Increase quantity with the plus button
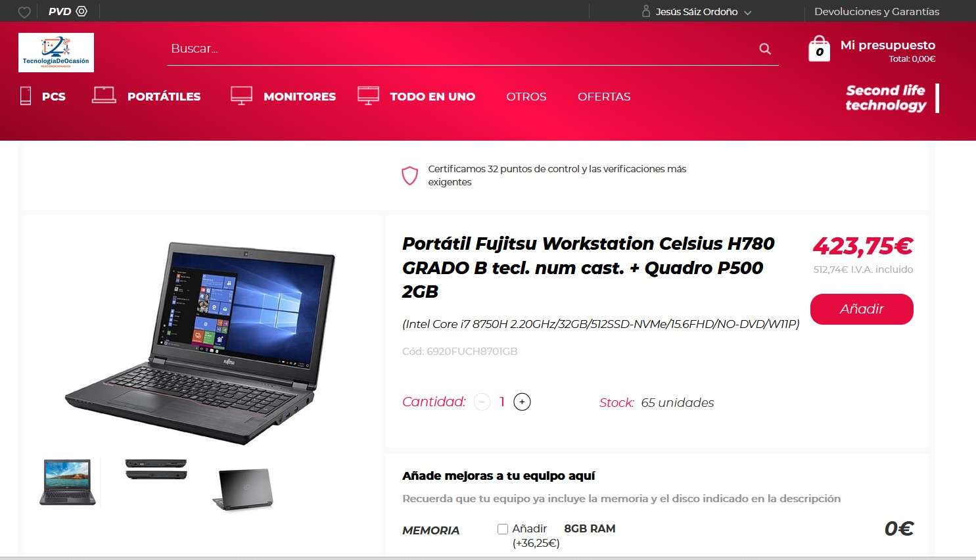The height and width of the screenshot is (560, 976). pos(522,402)
